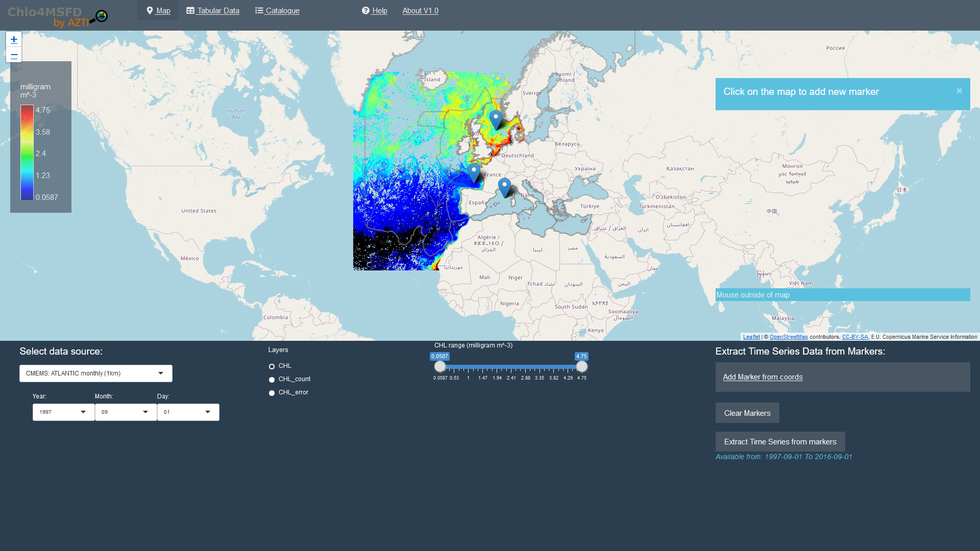The height and width of the screenshot is (551, 980).
Task: Open the Year dropdown showing 1997
Action: coord(63,412)
